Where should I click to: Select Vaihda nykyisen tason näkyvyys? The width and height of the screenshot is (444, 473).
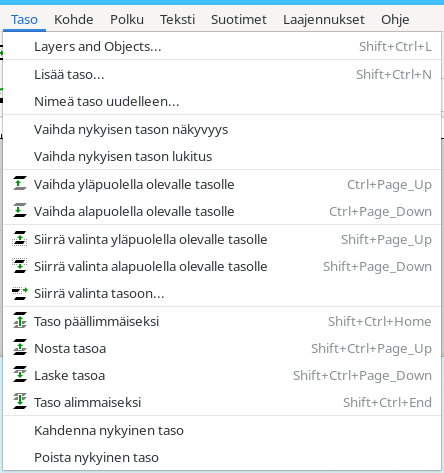click(222, 129)
